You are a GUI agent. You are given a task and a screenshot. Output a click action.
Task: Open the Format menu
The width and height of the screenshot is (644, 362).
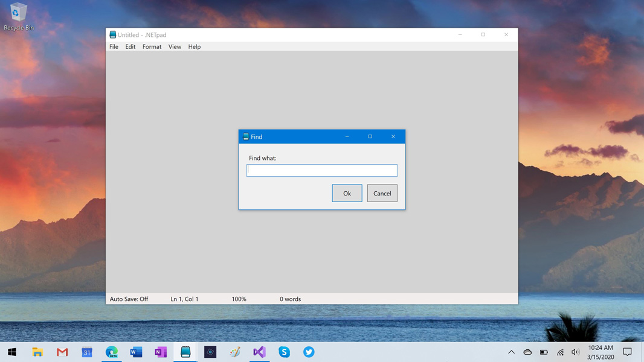tap(152, 46)
